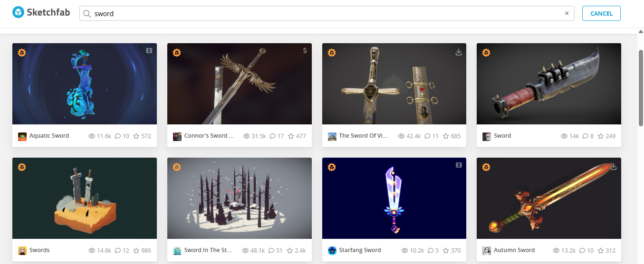Click the 'Sword In The St...' title link

[208, 250]
